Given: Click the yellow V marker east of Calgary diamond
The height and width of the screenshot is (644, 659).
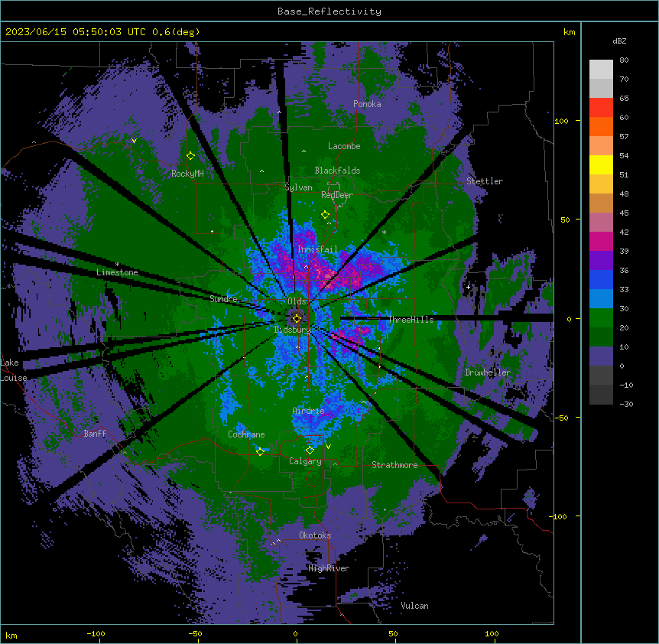Looking at the screenshot, I should click(x=328, y=447).
